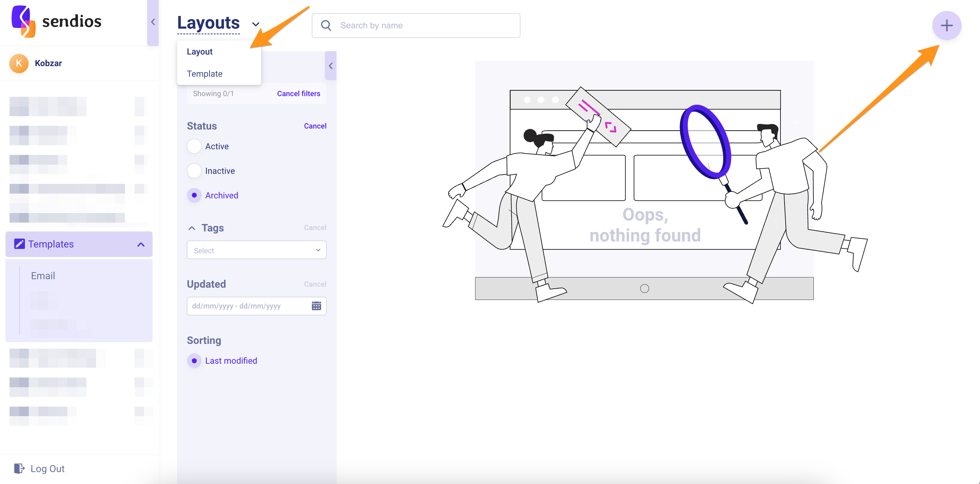Image resolution: width=980 pixels, height=484 pixels.
Task: Open the Tags Select dropdown
Action: tap(256, 250)
